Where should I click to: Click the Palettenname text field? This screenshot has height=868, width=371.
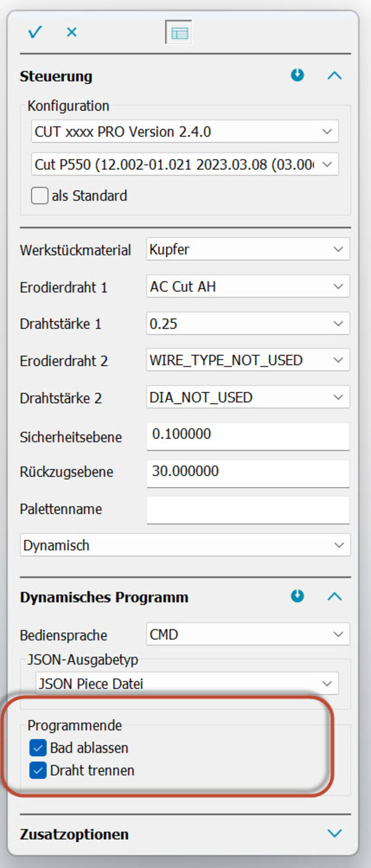tap(248, 509)
